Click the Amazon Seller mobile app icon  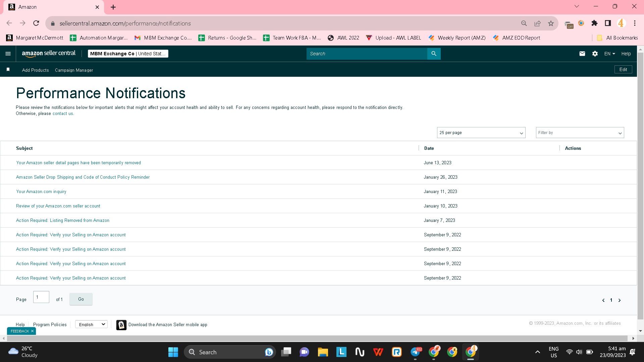[x=121, y=325]
